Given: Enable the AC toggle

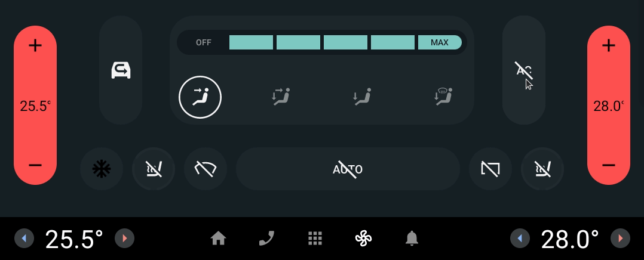Looking at the screenshot, I should point(524,70).
